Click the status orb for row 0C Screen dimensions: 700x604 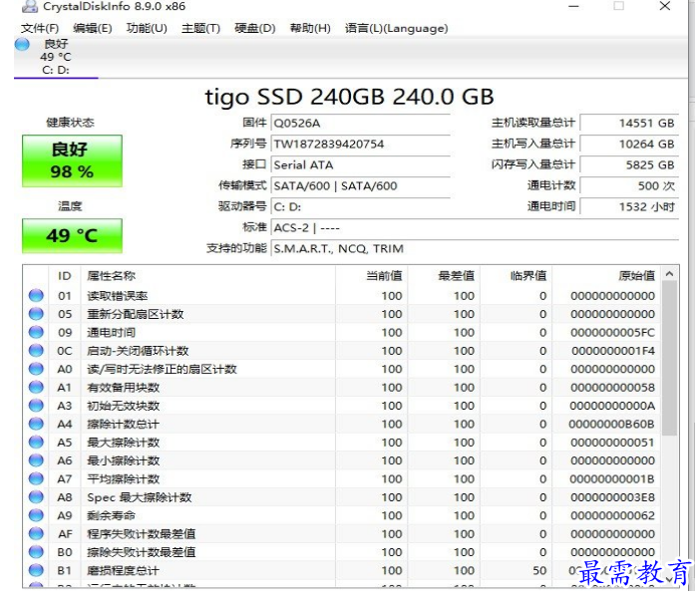(36, 350)
